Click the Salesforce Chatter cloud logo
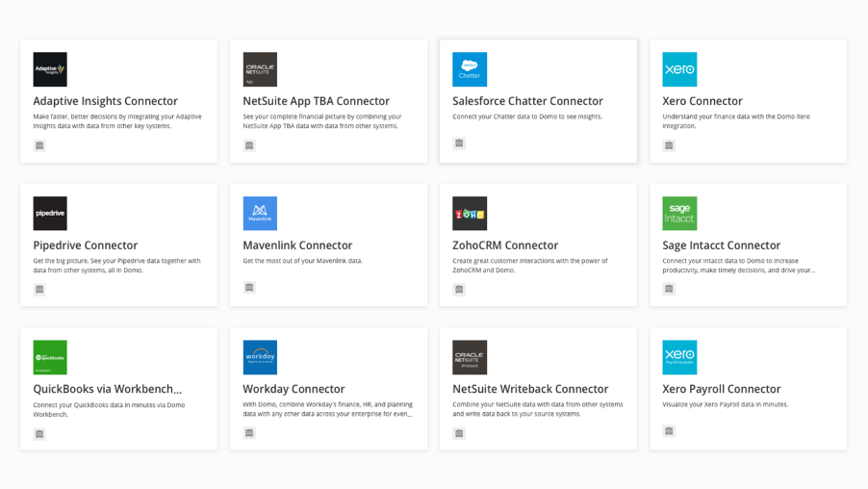The height and width of the screenshot is (489, 868). coord(470,69)
